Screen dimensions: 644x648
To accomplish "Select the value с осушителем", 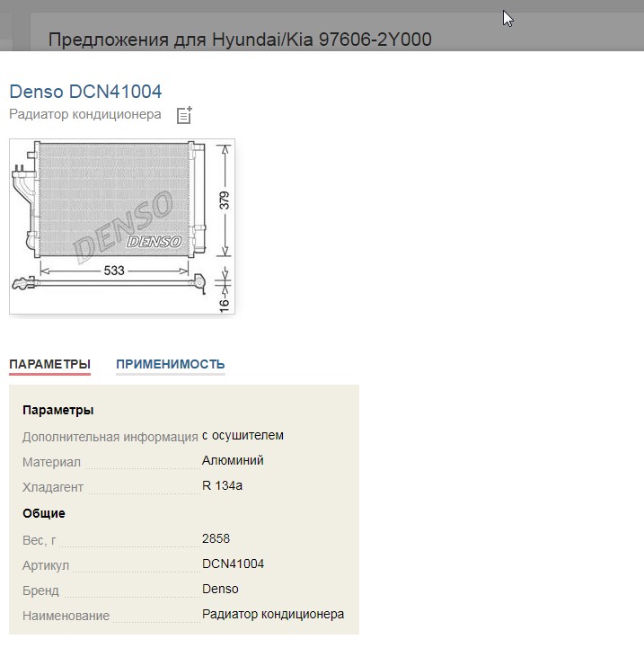I will pos(243,435).
